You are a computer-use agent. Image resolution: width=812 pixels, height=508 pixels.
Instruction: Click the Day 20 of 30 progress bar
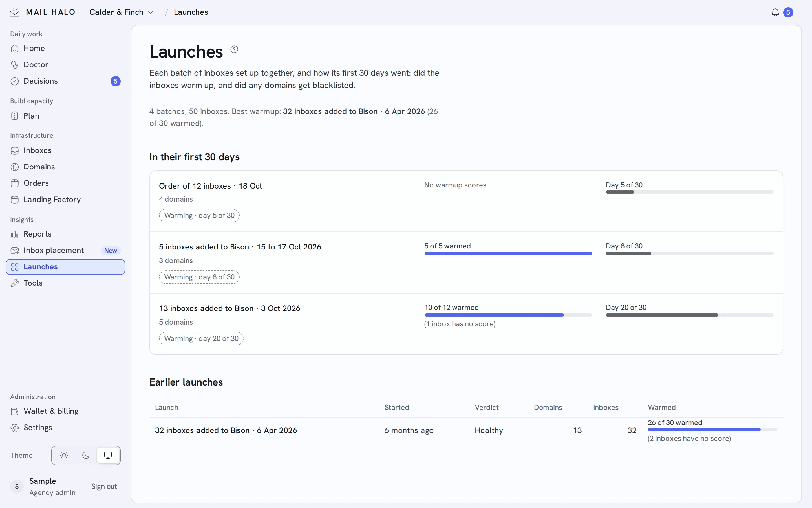pyautogui.click(x=690, y=315)
